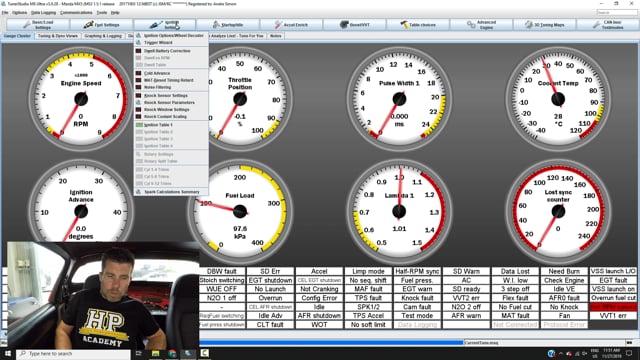Open the Startup/Idle toolbar menu
The width and height of the screenshot is (640, 360).
(x=228, y=24)
